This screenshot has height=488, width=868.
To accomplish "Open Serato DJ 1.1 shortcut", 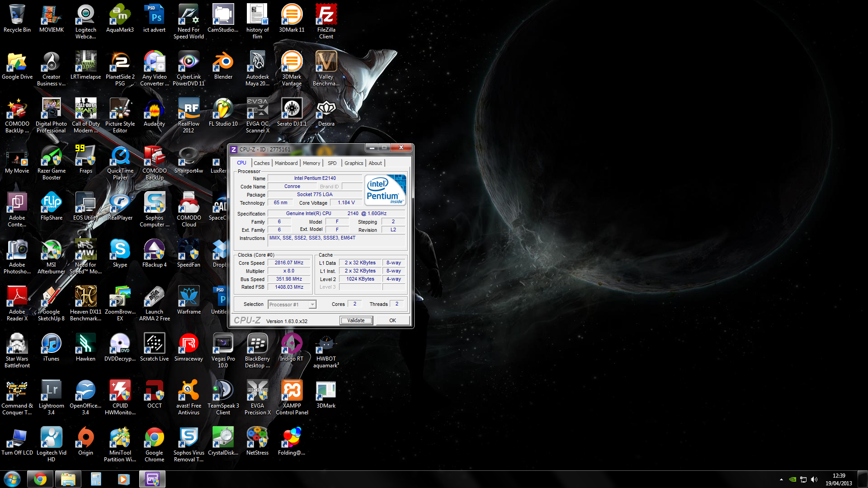I will coord(292,112).
